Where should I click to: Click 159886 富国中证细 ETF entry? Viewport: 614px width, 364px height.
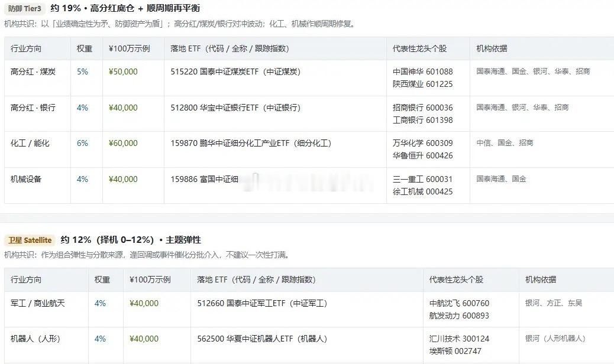pyautogui.click(x=205, y=179)
